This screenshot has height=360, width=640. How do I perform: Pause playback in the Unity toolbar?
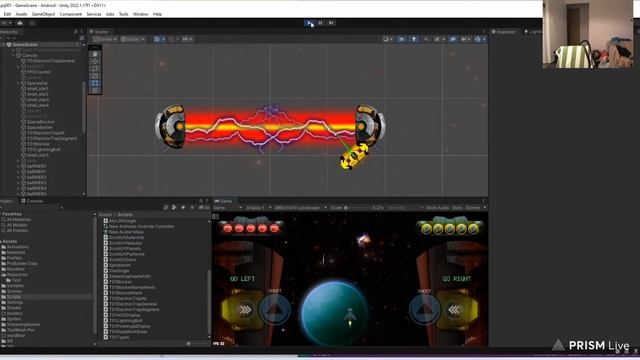click(x=321, y=23)
